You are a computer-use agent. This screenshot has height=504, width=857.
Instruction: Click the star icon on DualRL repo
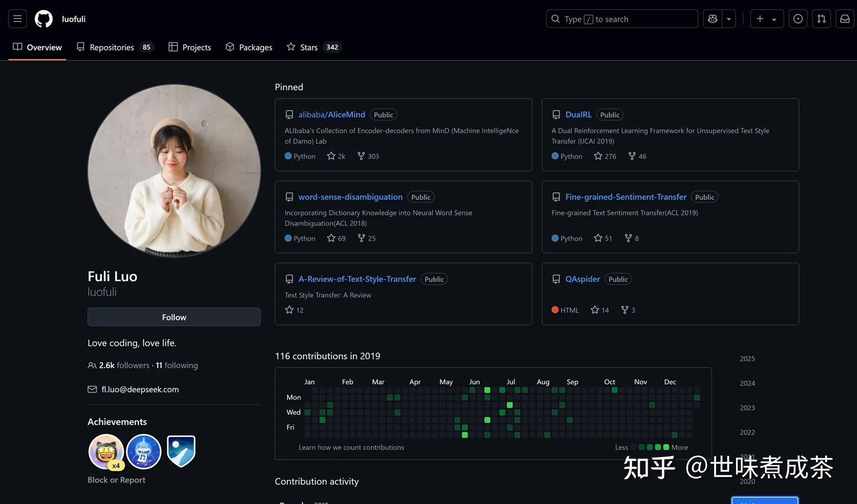[598, 156]
